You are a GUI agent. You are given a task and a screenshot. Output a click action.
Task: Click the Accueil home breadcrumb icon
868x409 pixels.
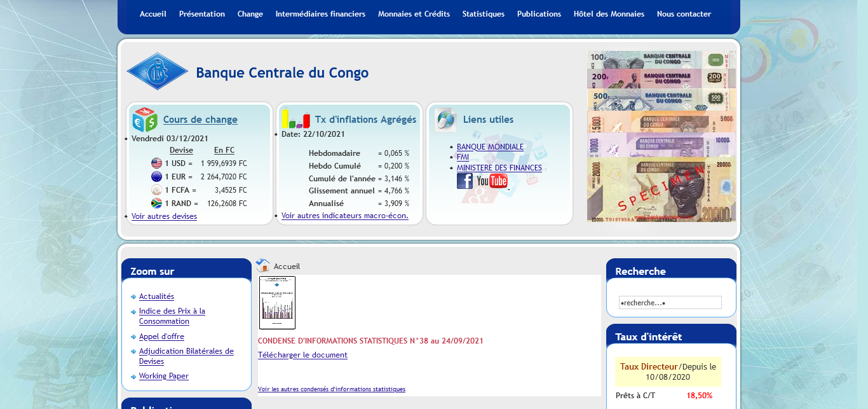(x=263, y=266)
